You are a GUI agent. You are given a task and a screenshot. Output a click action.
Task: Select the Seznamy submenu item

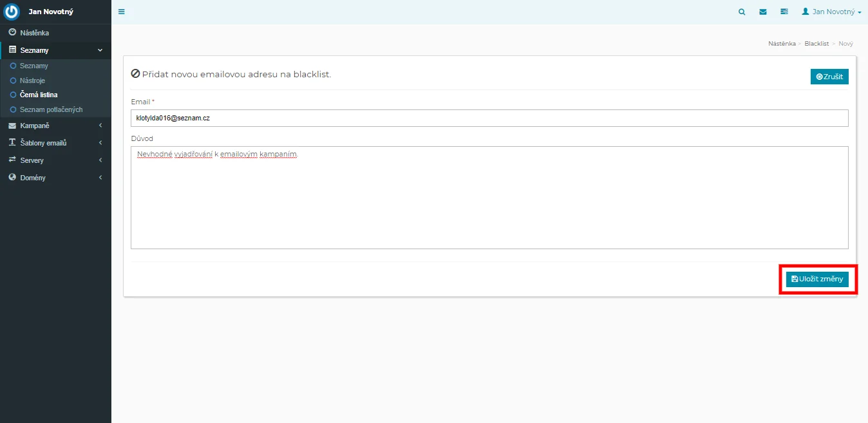33,66
